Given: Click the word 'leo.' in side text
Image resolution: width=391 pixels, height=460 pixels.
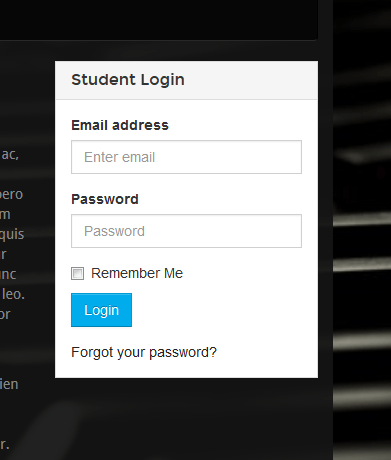Looking at the screenshot, I should (x=13, y=294).
